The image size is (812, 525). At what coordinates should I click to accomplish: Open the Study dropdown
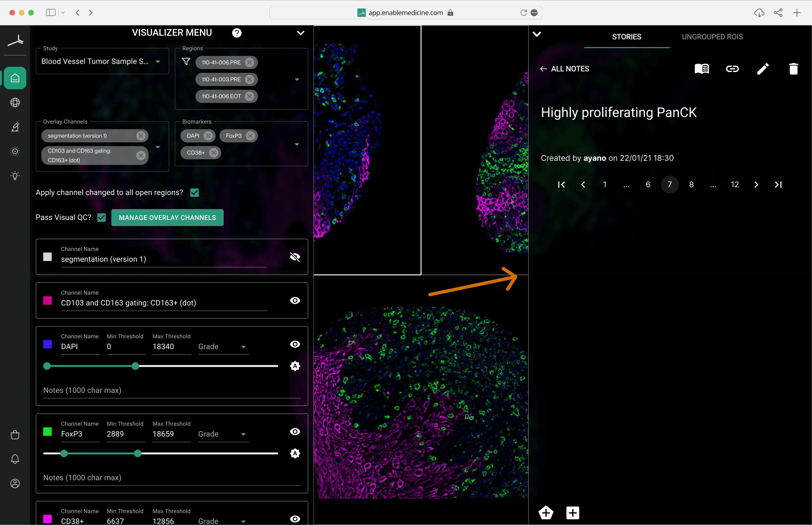pyautogui.click(x=102, y=61)
